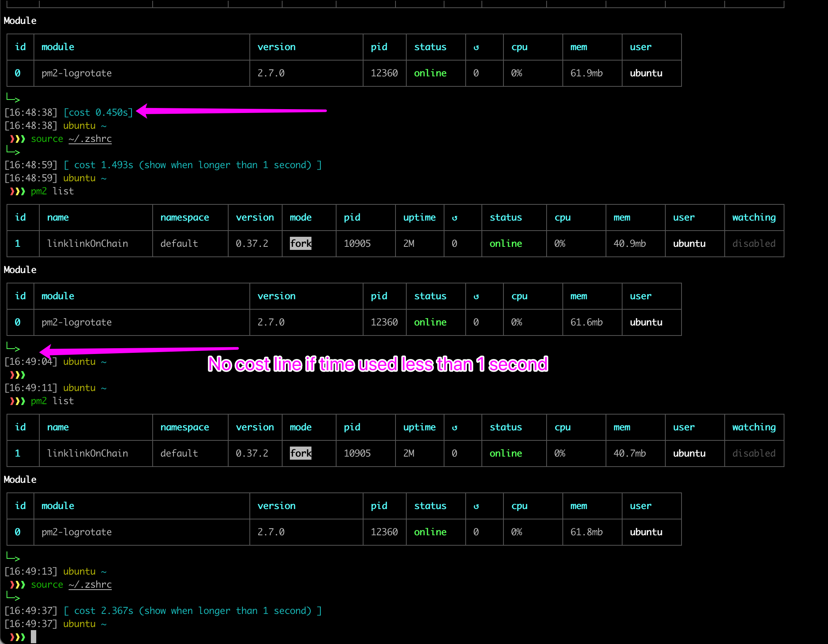Click the 61.6mb memory value of pm2-logrotate

[x=586, y=322]
